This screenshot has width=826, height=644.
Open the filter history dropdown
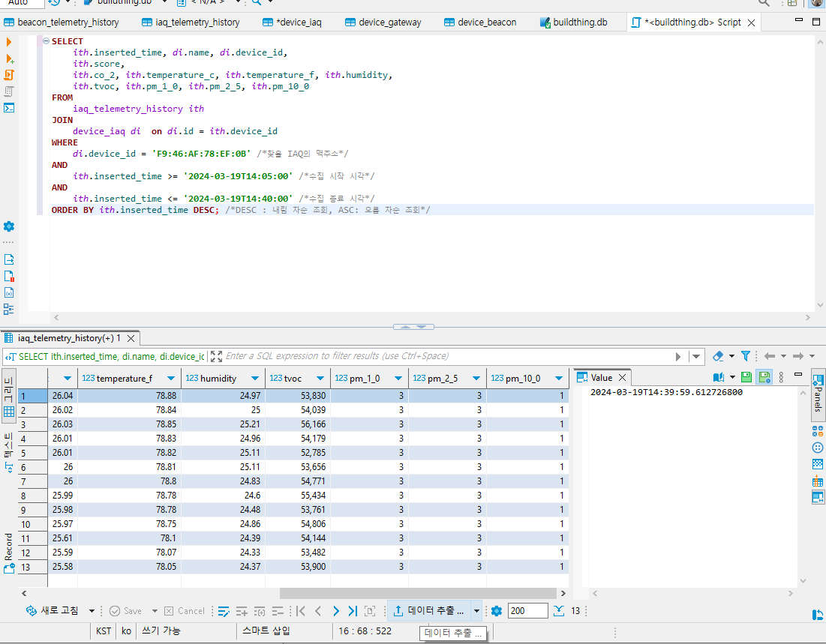697,356
